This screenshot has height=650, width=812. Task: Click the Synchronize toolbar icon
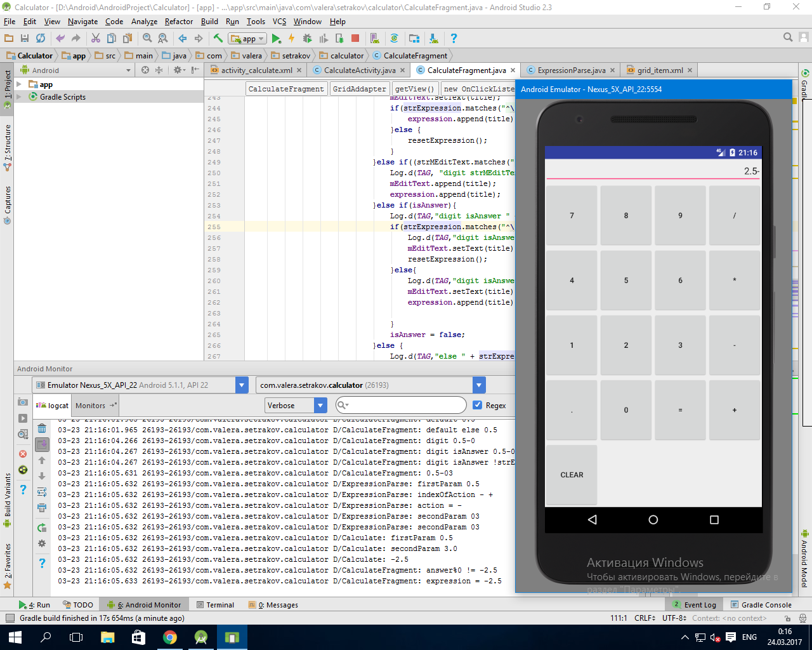41,39
